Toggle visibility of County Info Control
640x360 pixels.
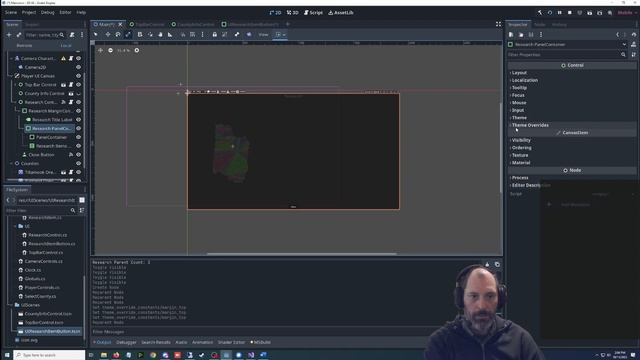click(78, 93)
